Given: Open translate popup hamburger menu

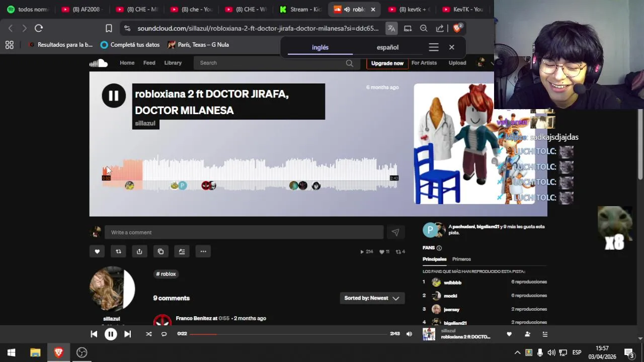Looking at the screenshot, I should tap(434, 47).
